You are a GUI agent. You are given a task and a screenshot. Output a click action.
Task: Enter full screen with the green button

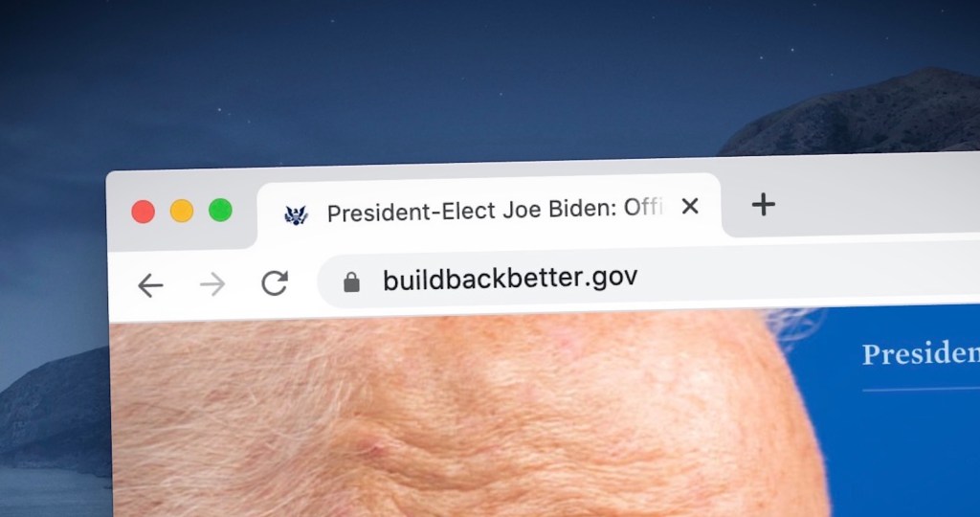(220, 210)
